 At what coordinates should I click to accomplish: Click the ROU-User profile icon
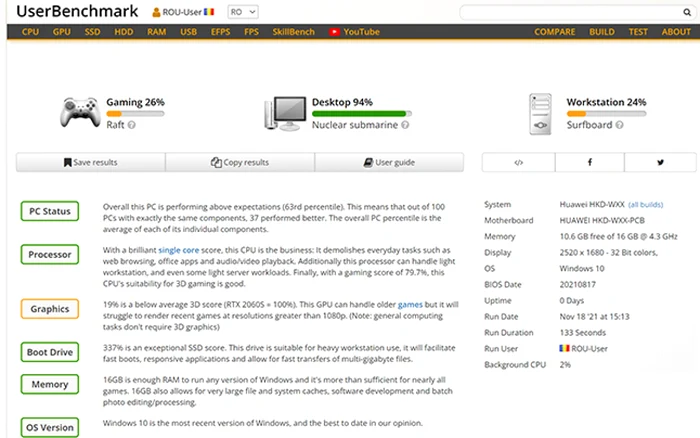(x=156, y=13)
